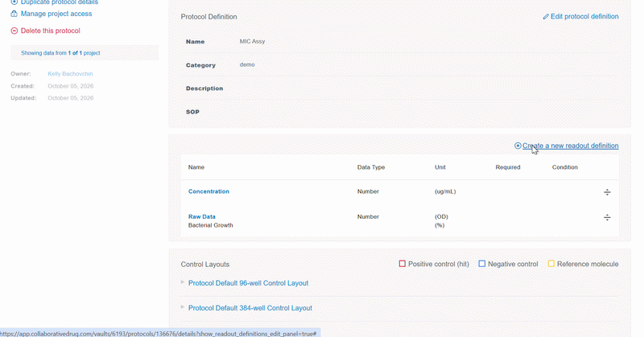Click Negative control legend label
Viewport: 644px width, 337px height.
tap(513, 264)
